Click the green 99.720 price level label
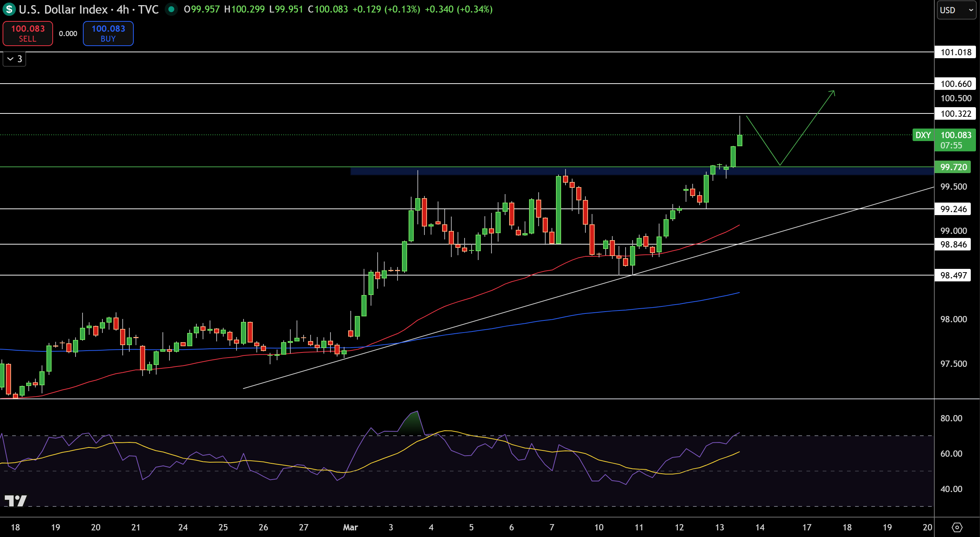Screen dimensions: 980x537 (953, 167)
